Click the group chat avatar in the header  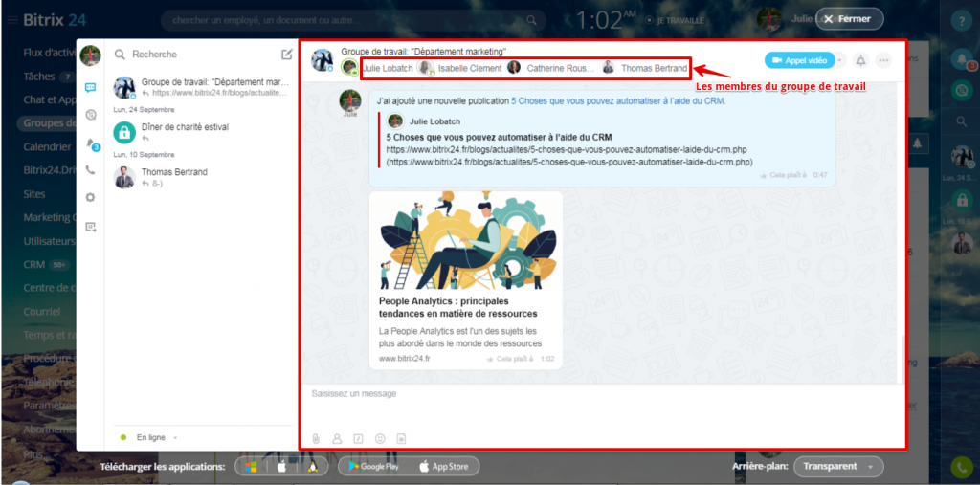click(323, 60)
